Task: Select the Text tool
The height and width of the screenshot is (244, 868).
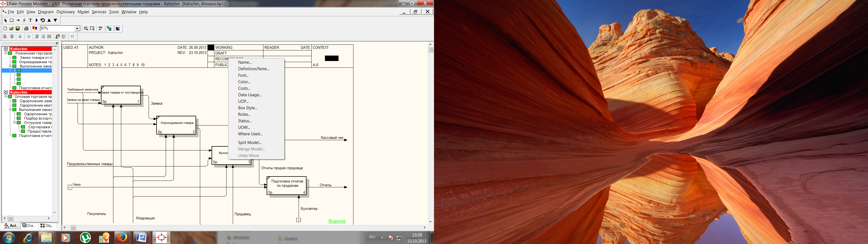Action: tap(30, 20)
